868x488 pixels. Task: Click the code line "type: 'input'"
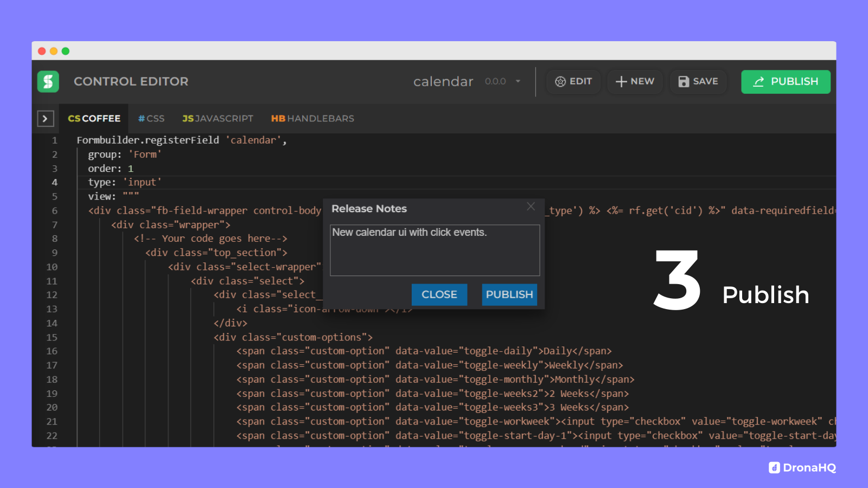(x=125, y=182)
